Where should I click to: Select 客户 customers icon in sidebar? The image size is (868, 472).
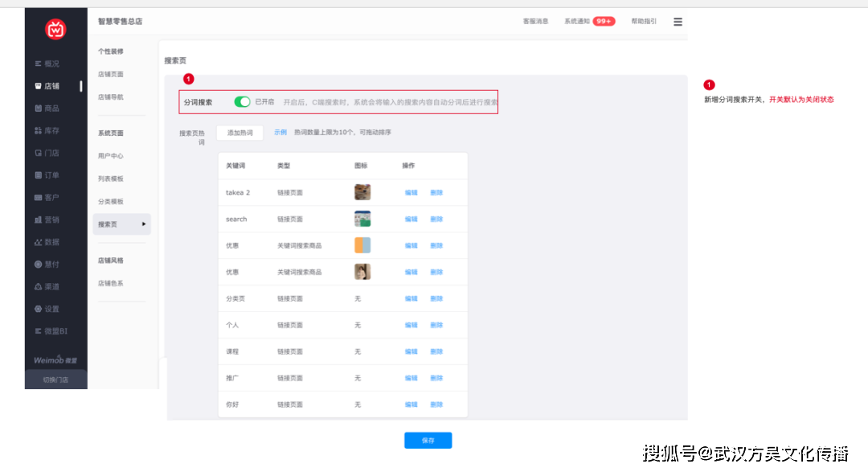[39, 197]
